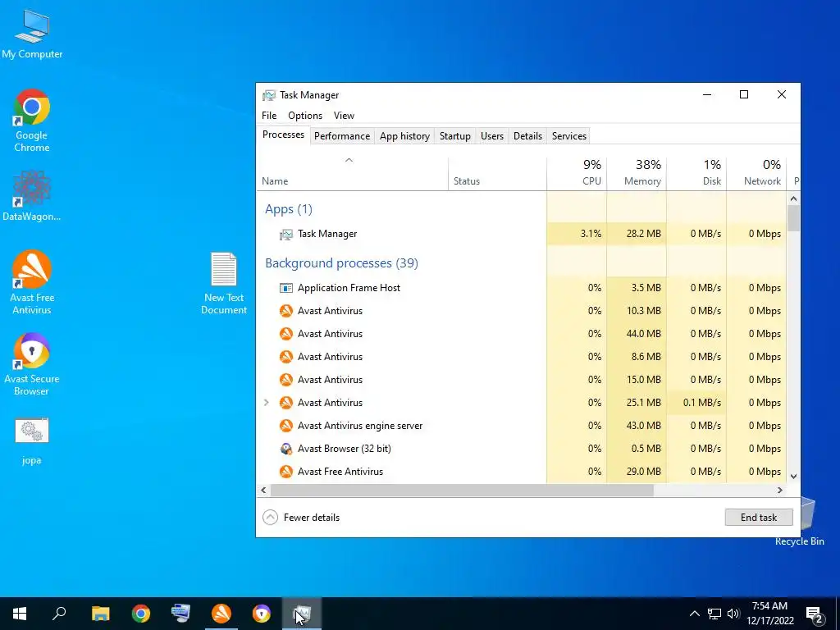Click the End task button
Screen dimensions: 840x630
pyautogui.click(x=759, y=518)
